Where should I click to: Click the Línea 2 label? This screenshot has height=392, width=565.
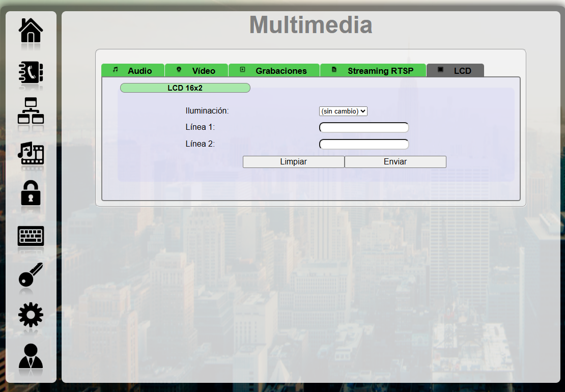200,144
